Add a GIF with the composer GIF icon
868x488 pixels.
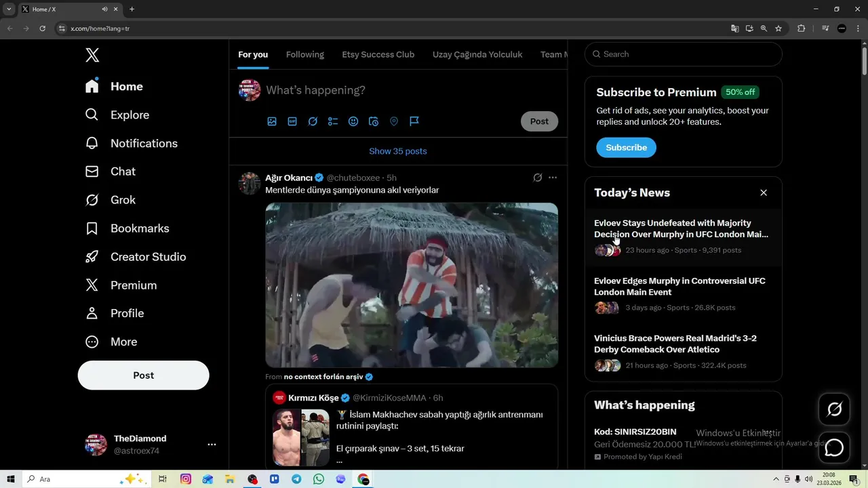292,121
